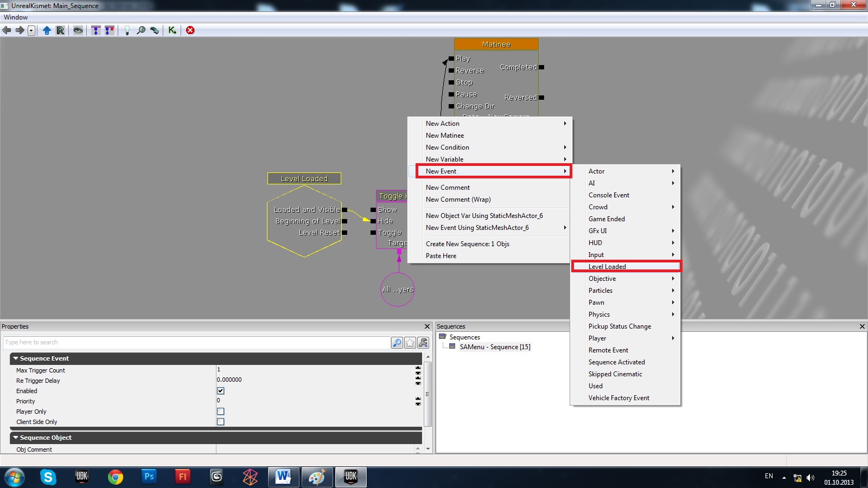Expand the HUD events submenu
This screenshot has width=868, height=488.
[x=626, y=243]
